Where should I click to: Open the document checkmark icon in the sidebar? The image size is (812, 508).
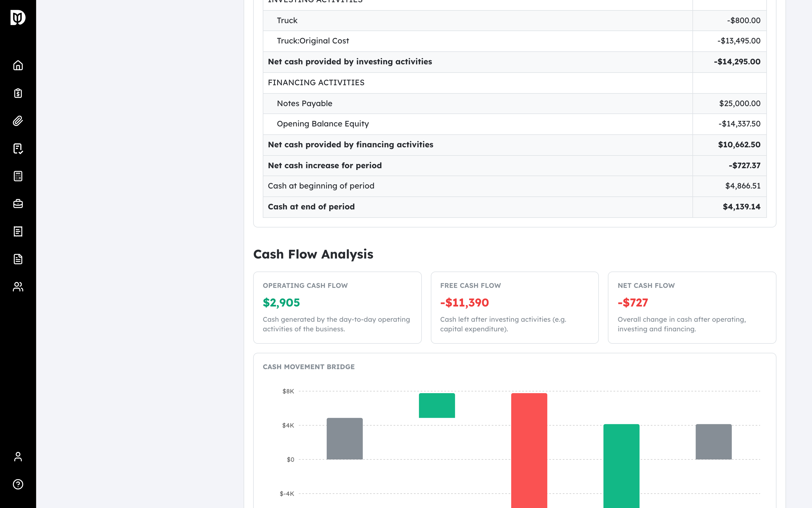coord(18,148)
